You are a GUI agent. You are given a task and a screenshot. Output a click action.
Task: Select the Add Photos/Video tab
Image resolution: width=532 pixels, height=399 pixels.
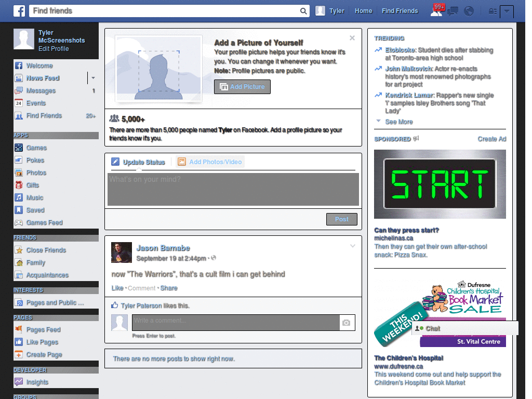click(x=210, y=162)
